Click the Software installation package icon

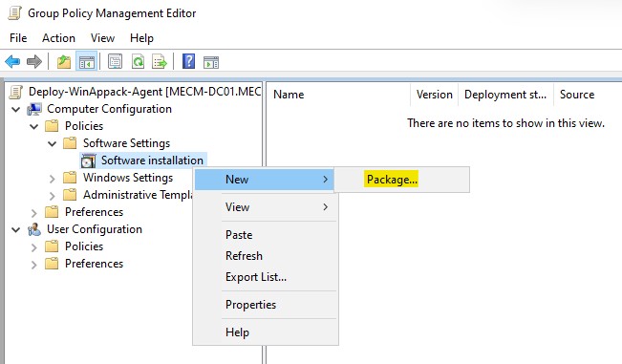[89, 161]
